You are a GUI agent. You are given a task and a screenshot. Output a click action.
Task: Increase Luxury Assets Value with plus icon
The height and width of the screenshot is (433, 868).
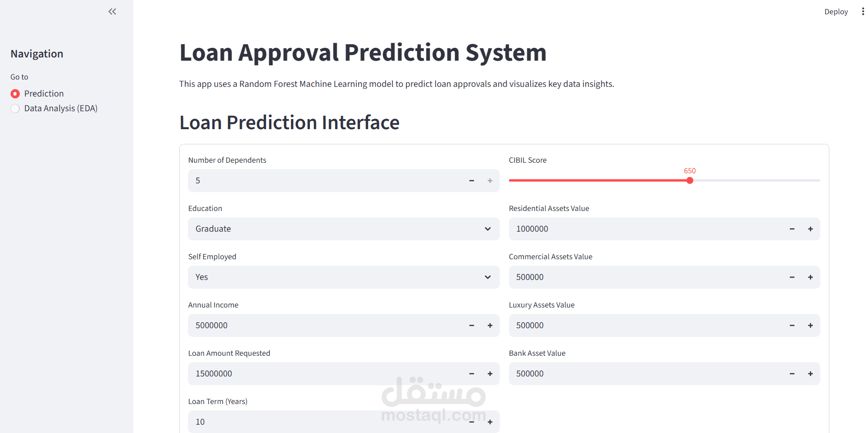[x=811, y=325]
